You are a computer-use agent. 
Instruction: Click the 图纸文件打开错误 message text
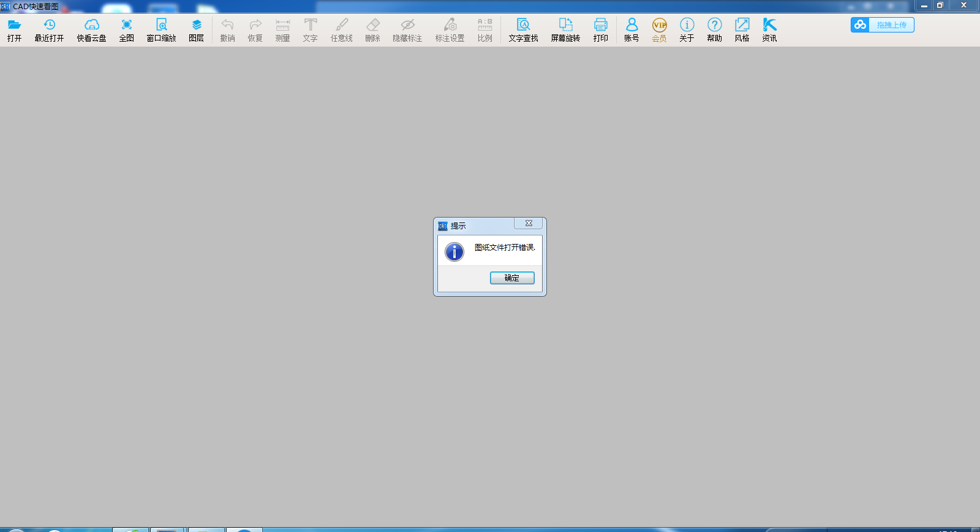505,248
